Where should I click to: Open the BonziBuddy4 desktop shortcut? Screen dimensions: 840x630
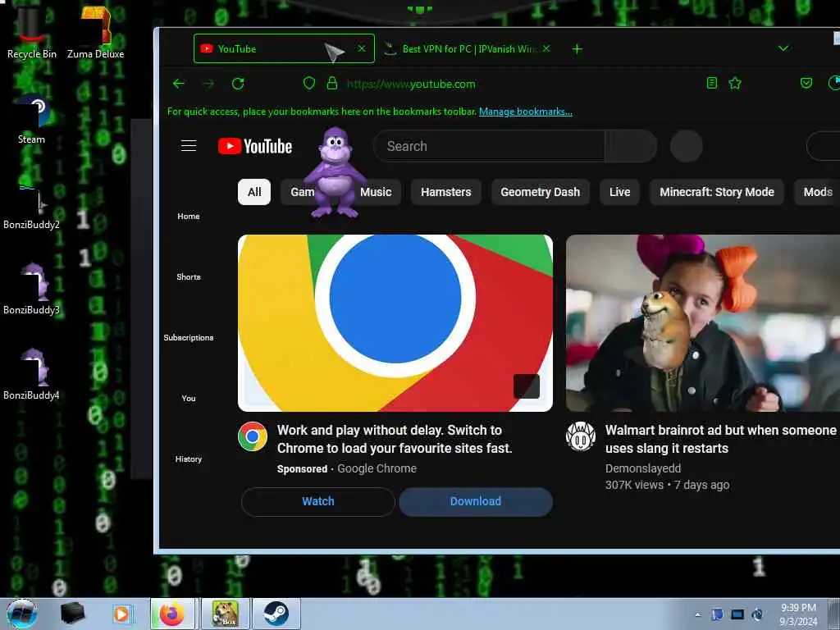click(x=31, y=375)
